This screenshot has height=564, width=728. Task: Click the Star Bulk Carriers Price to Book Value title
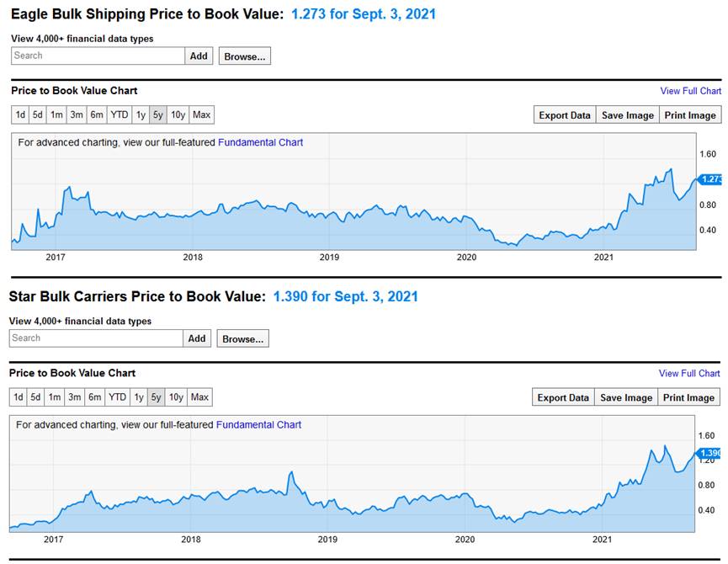point(137,296)
